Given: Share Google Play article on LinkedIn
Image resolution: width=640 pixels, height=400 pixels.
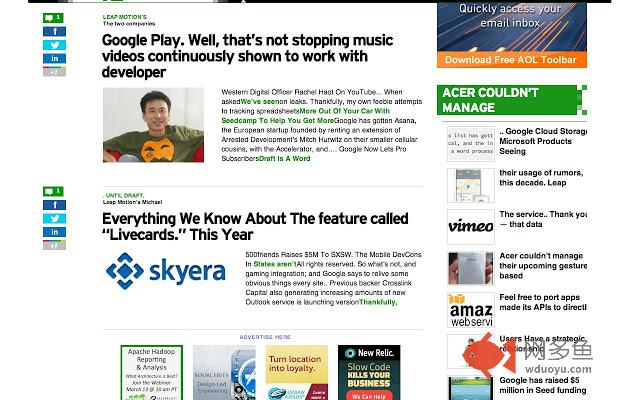Looking at the screenshot, I should (x=54, y=58).
